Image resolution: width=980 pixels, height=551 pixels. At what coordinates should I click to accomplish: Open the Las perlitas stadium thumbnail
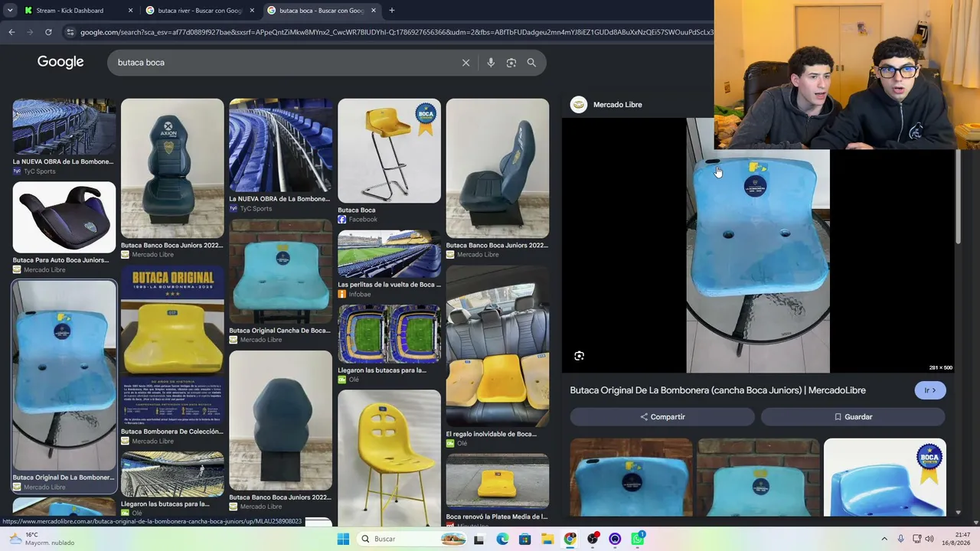(x=389, y=254)
